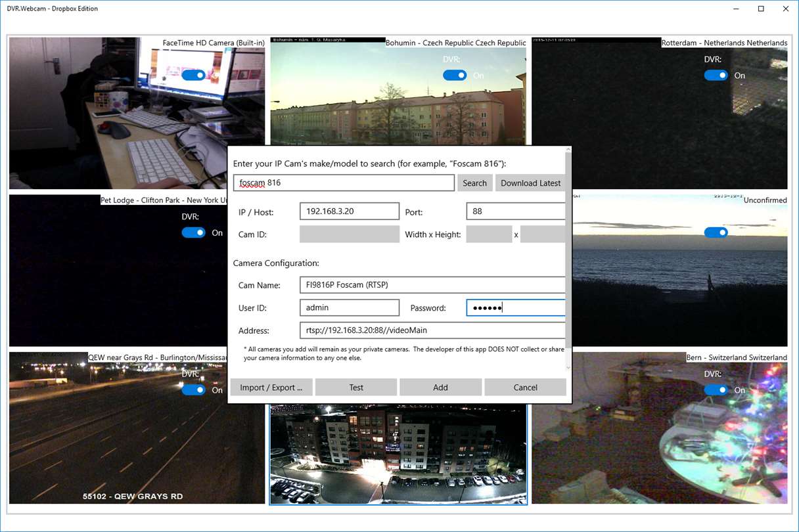Screen dimensions: 799x532
Task: Turn off DVR for Rotterdam camera
Action: (x=716, y=75)
